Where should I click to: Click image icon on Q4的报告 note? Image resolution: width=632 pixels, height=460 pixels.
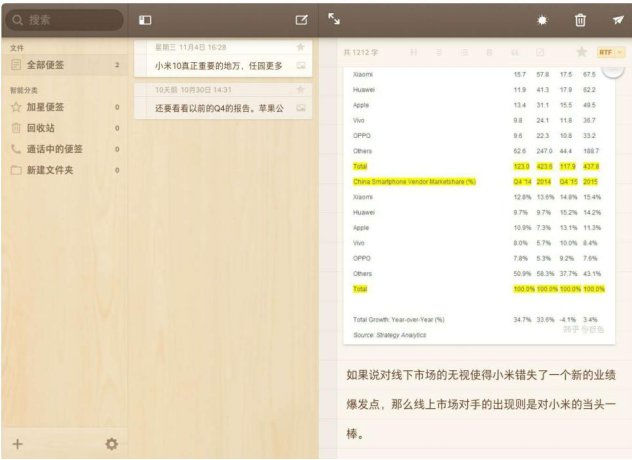(301, 108)
